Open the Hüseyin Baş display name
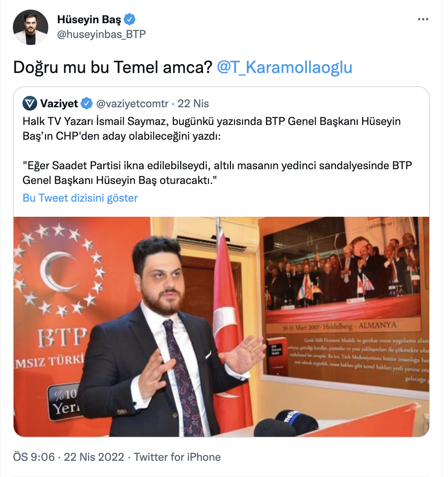 tap(89, 19)
